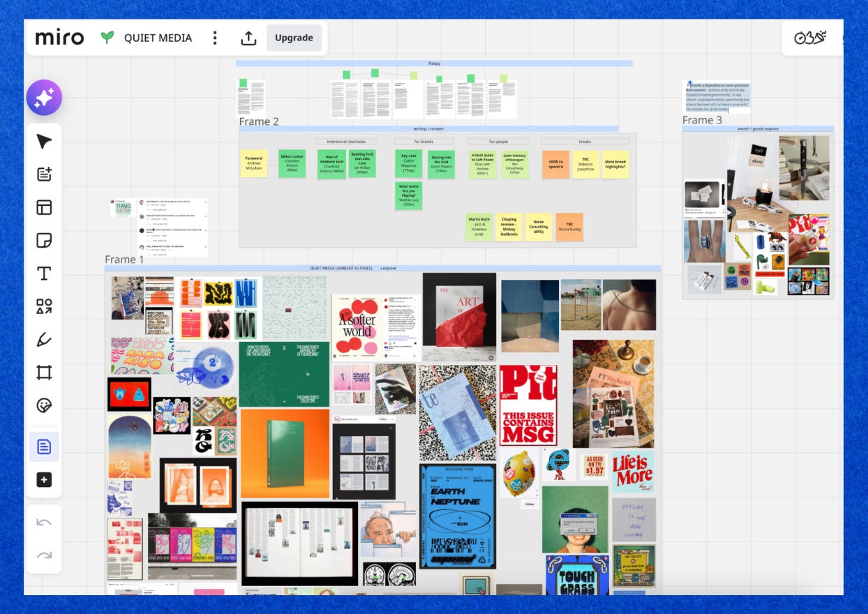This screenshot has height=614, width=868.
Task: Click the QUIET MEDIA board title
Action: pyautogui.click(x=158, y=38)
